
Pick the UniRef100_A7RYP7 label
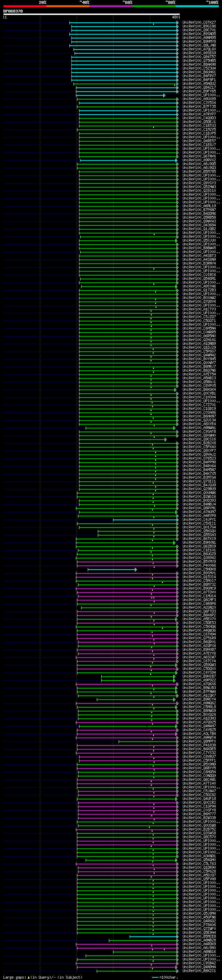[199, 114]
